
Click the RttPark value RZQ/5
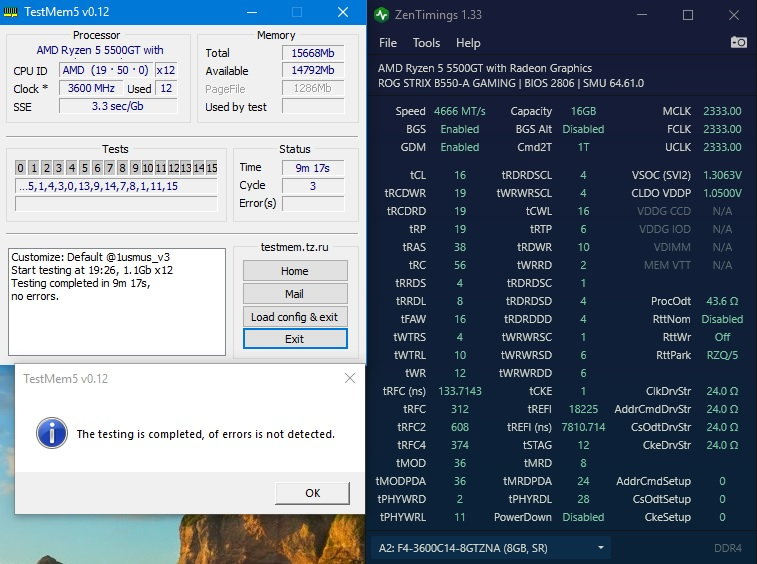(722, 355)
